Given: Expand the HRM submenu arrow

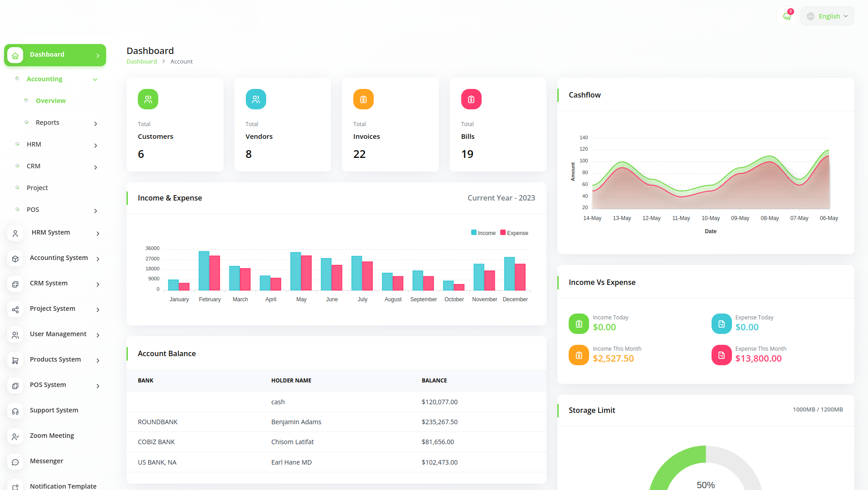Looking at the screenshot, I should pyautogui.click(x=95, y=145).
